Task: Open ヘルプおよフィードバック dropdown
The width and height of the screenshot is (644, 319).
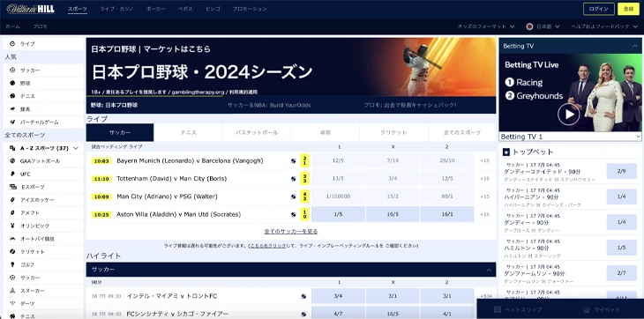Action: pos(603,26)
